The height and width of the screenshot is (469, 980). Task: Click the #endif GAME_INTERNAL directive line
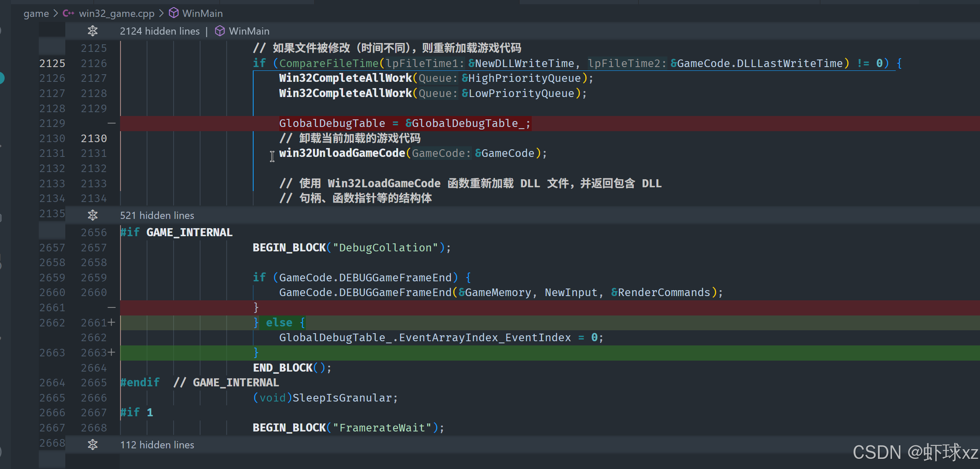[199, 383]
